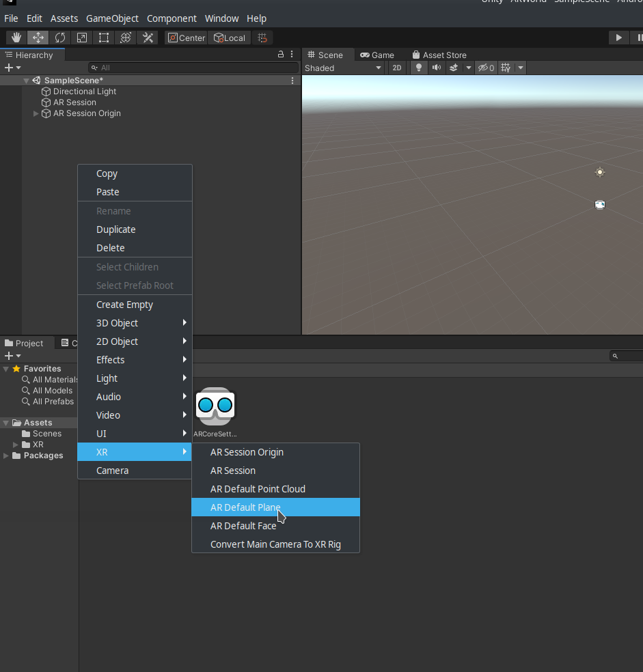Switch to the Rotate tool
The height and width of the screenshot is (672, 643).
click(x=60, y=38)
